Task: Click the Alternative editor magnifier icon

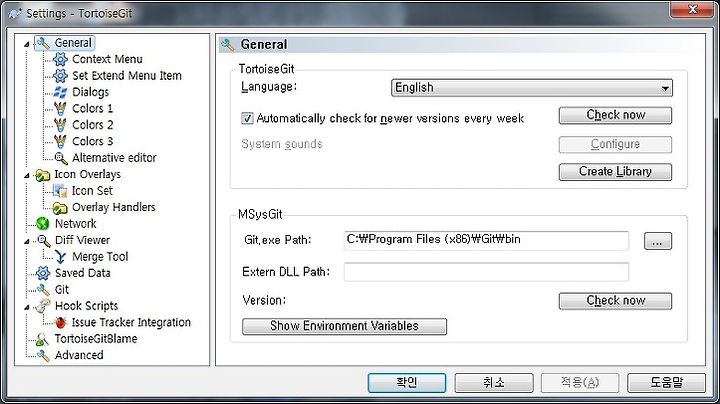Action: [60, 158]
